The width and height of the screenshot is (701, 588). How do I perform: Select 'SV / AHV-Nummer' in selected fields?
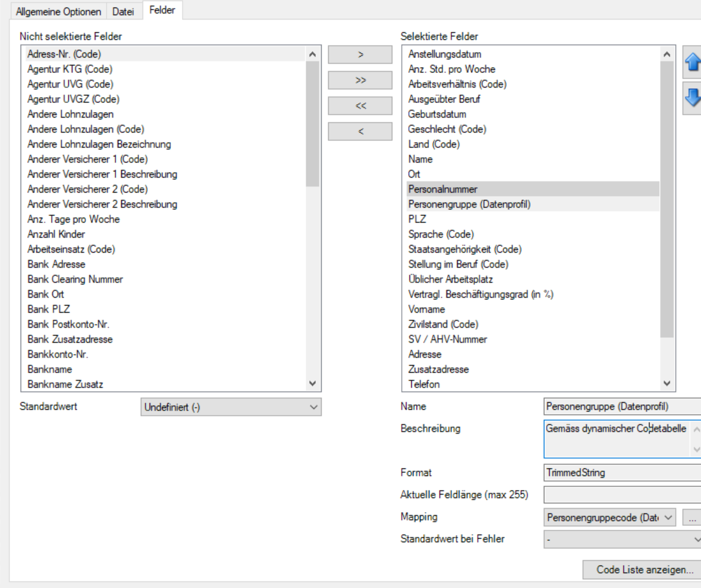point(533,340)
